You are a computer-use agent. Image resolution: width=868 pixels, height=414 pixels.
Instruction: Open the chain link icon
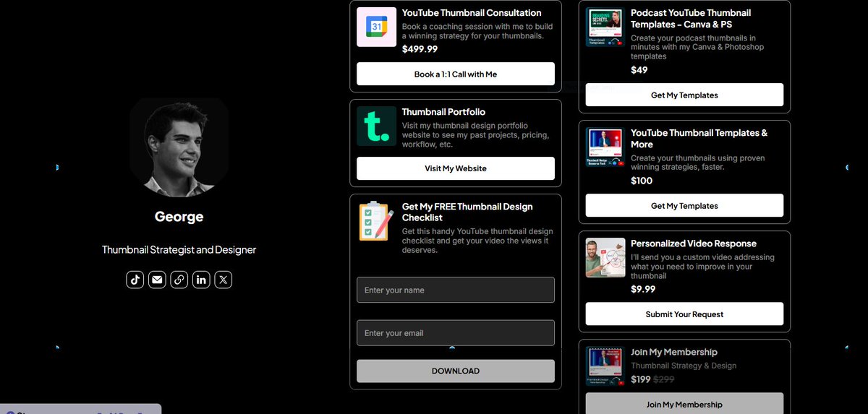[x=179, y=280]
